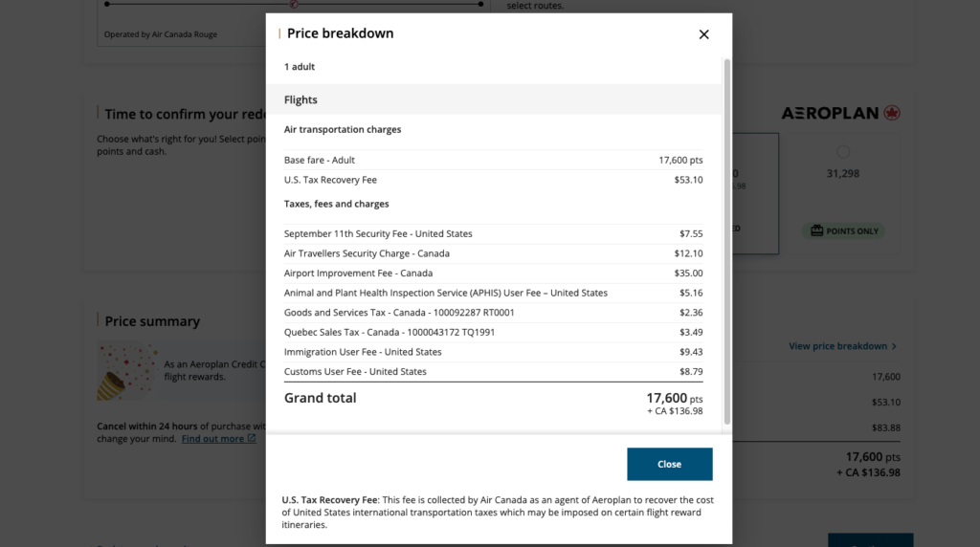The image size is (980, 547).
Task: Click the Price breakdown dialog title
Action: 340,33
